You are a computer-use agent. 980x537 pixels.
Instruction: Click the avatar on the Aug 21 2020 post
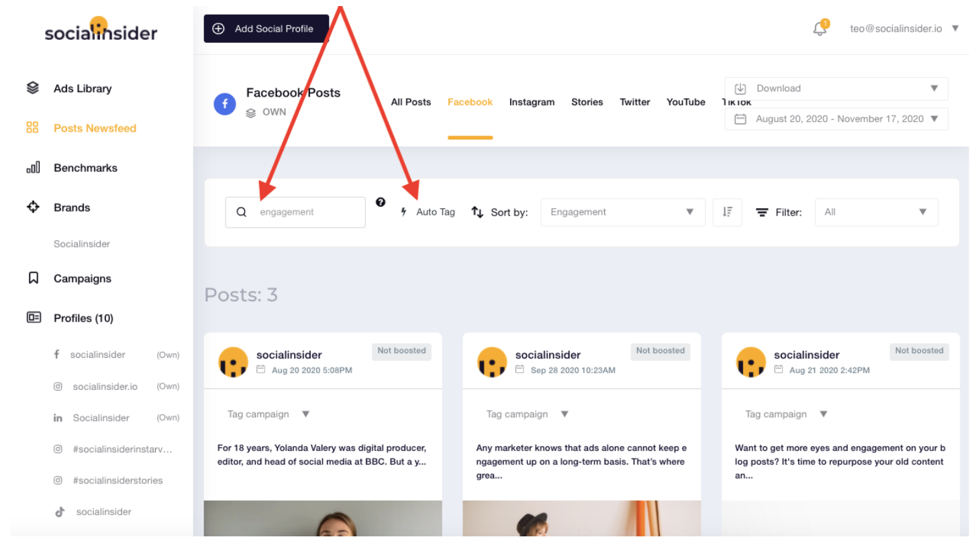(751, 362)
